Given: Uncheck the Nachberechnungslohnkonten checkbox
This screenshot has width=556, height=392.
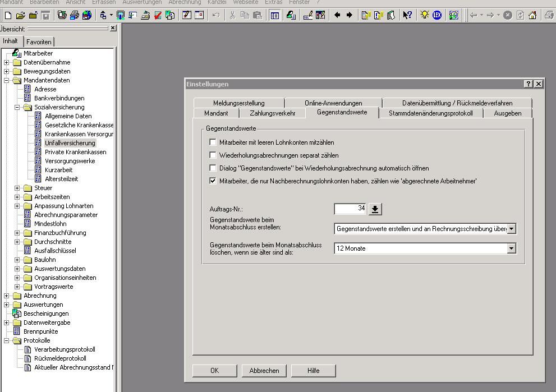Looking at the screenshot, I should 213,181.
